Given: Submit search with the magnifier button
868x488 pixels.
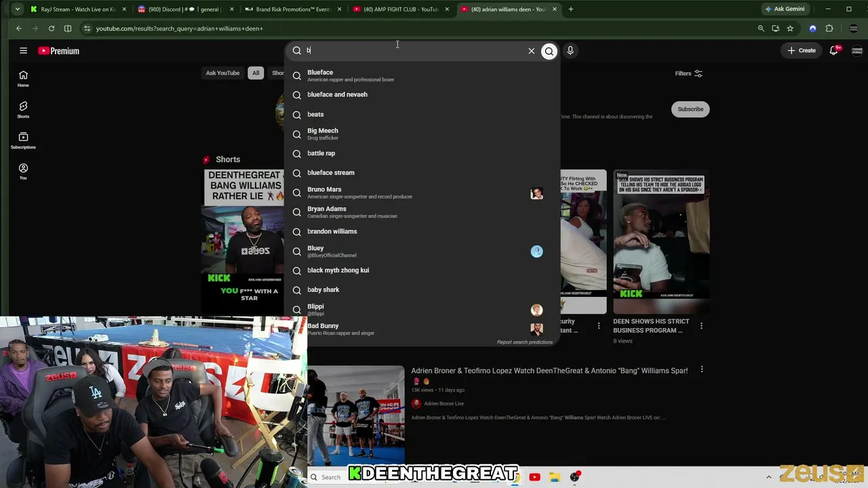Looking at the screenshot, I should (x=549, y=51).
